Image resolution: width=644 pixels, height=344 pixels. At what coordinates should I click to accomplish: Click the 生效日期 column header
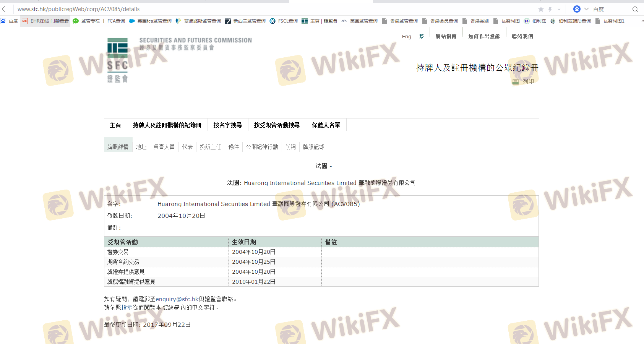(275, 242)
